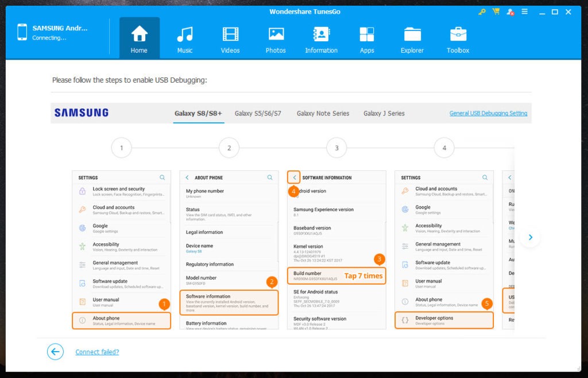Jump to step 4 circle

click(x=444, y=148)
